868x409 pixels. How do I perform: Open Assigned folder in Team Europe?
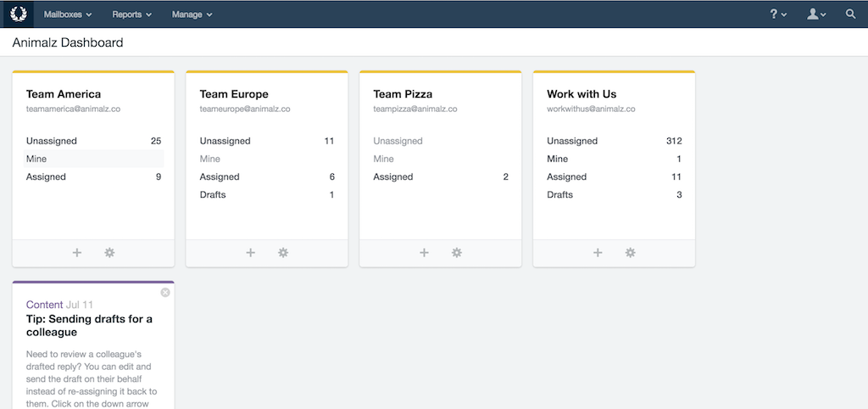(x=267, y=176)
